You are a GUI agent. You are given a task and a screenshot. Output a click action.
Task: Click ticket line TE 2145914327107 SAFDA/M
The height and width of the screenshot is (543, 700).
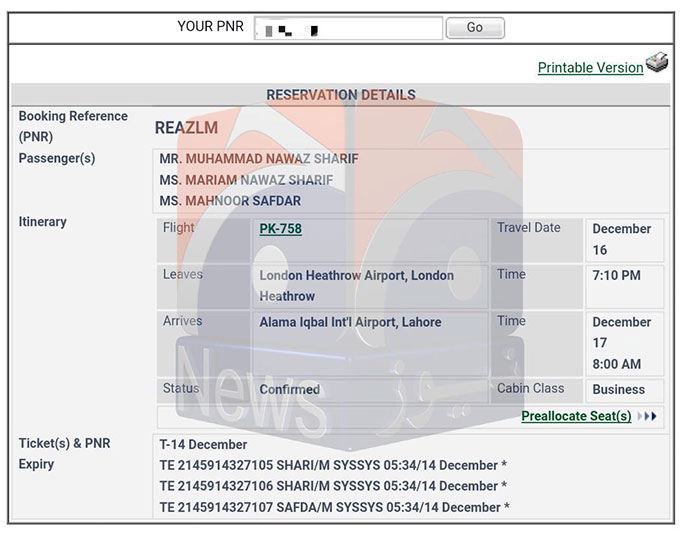334,507
